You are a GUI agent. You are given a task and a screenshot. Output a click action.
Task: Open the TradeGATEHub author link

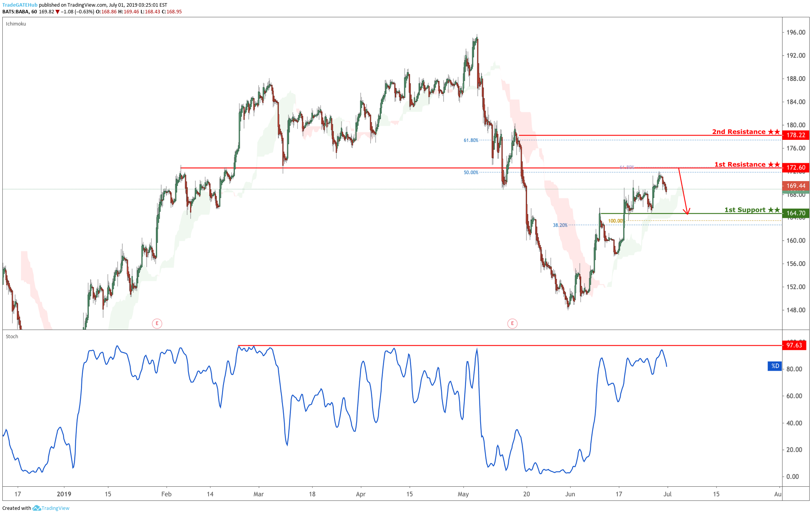click(x=20, y=5)
